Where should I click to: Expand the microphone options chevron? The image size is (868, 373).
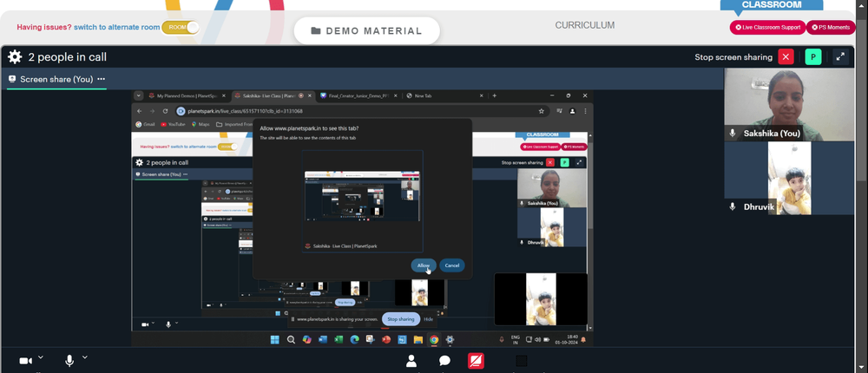tap(85, 357)
